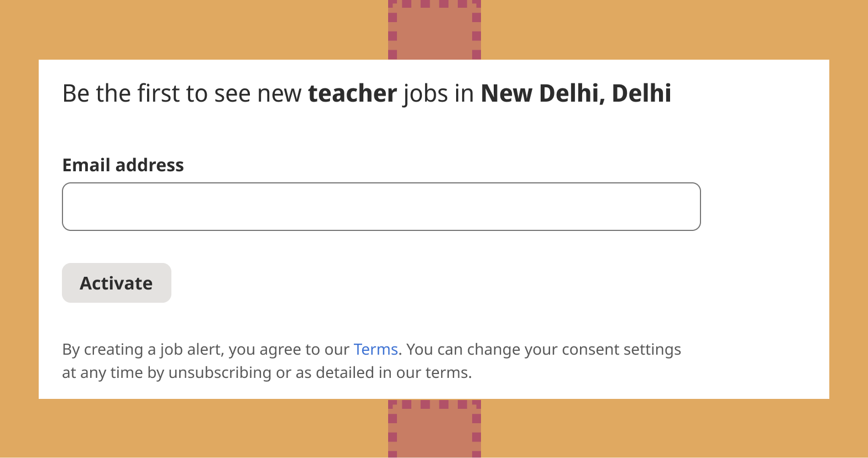Click the New Delhi, Delhi location text
This screenshot has width=868, height=458.
(576, 93)
